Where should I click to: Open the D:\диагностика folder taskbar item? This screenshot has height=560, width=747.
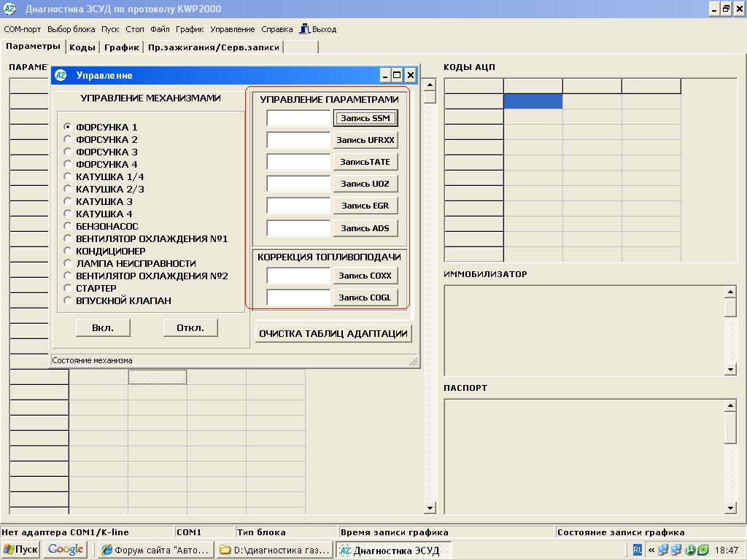click(x=274, y=550)
